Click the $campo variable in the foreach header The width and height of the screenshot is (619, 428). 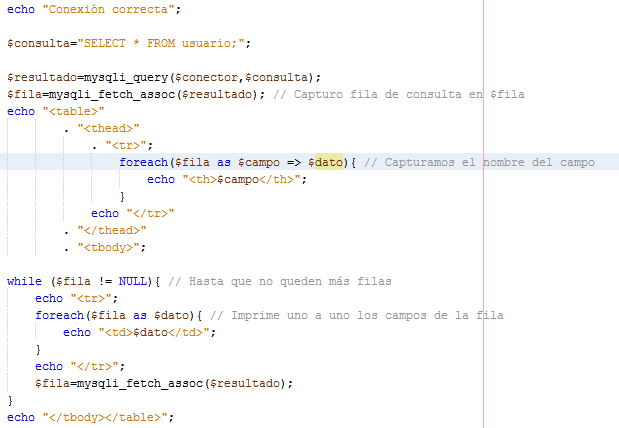[x=259, y=162]
